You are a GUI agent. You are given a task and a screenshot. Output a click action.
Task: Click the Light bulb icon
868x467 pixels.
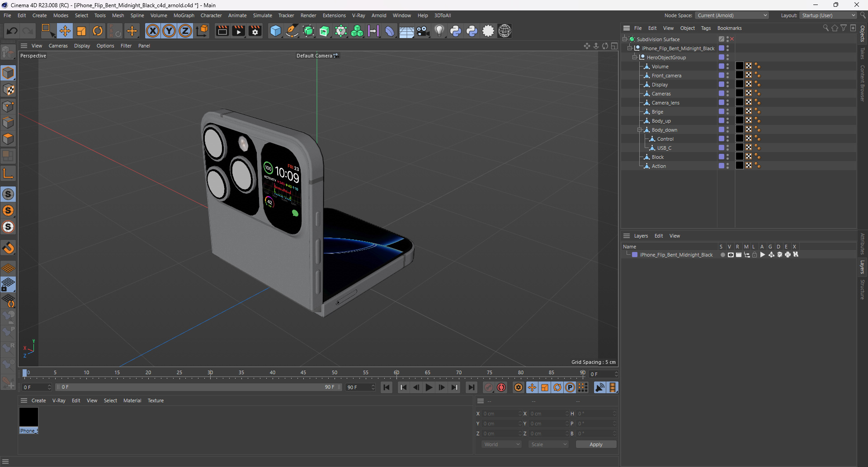[x=439, y=31]
